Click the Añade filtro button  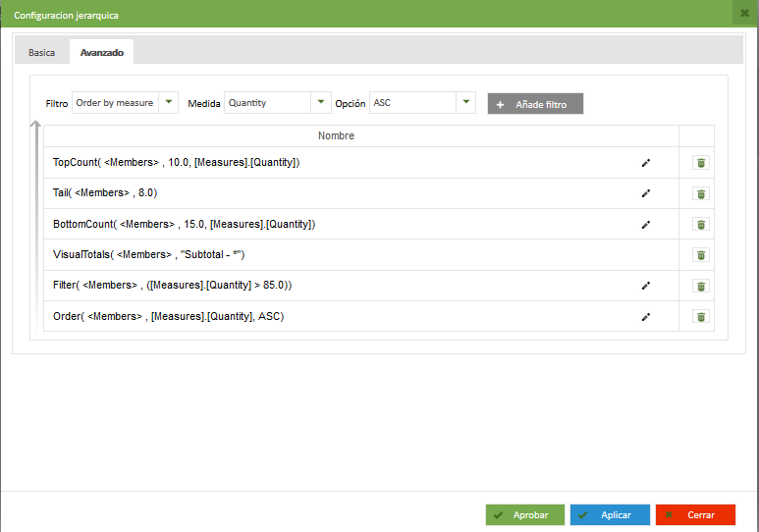pyautogui.click(x=535, y=104)
